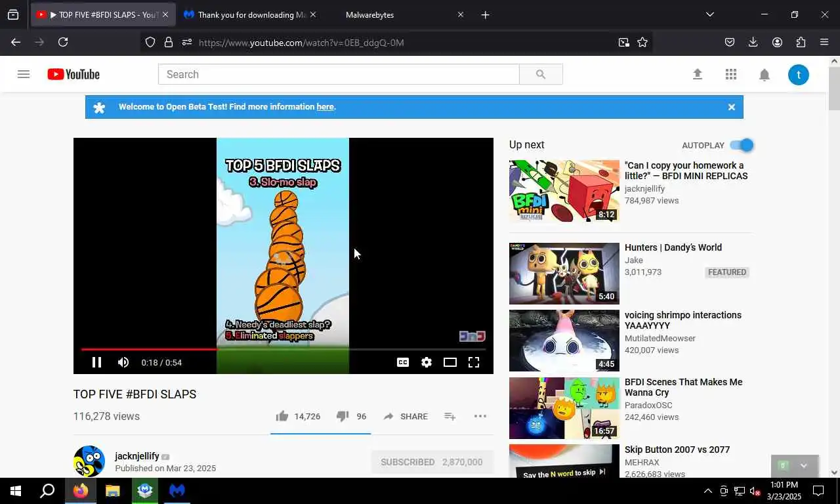Open BFDI MINI REPLICAS video thumbnail
840x504 pixels.
click(564, 191)
